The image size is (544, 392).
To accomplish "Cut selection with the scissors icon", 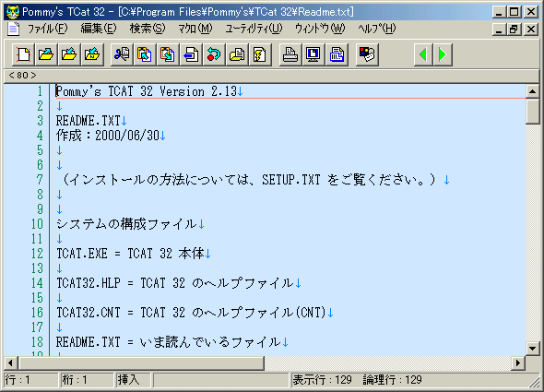I will [x=122, y=54].
